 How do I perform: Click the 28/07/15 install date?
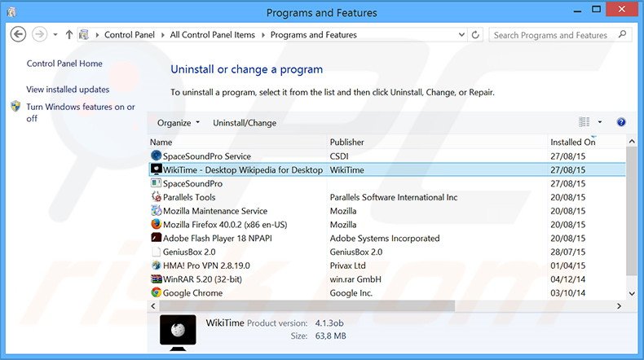[x=567, y=252]
